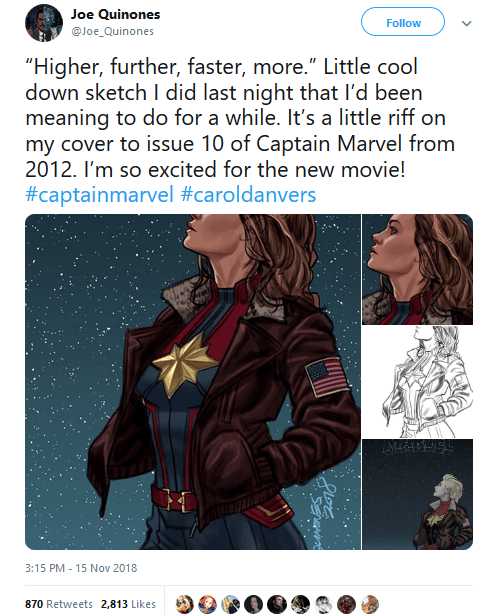Open the black-and-white line sketch thumbnail

coord(417,382)
